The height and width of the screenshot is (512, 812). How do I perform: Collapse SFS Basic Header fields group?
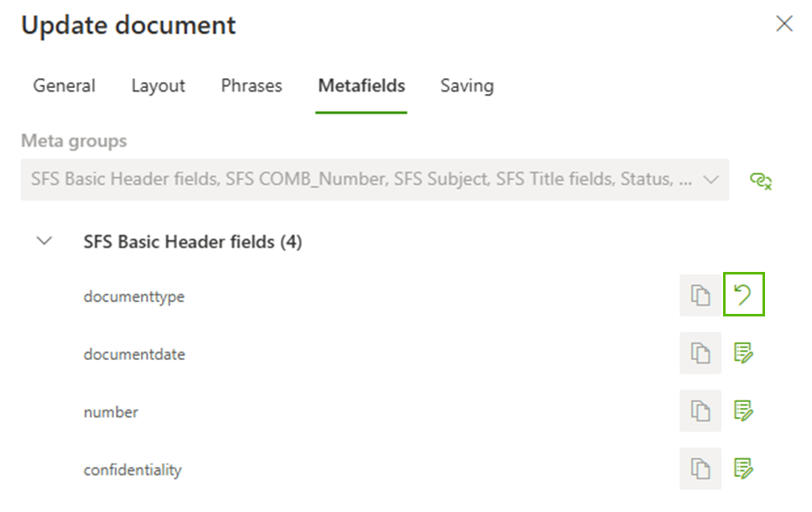point(45,242)
